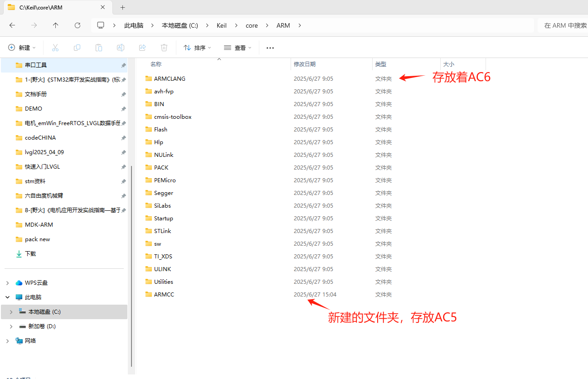Viewport: 588px width, 379px height.
Task: Click core in the breadcrumb bar
Action: pos(252,25)
